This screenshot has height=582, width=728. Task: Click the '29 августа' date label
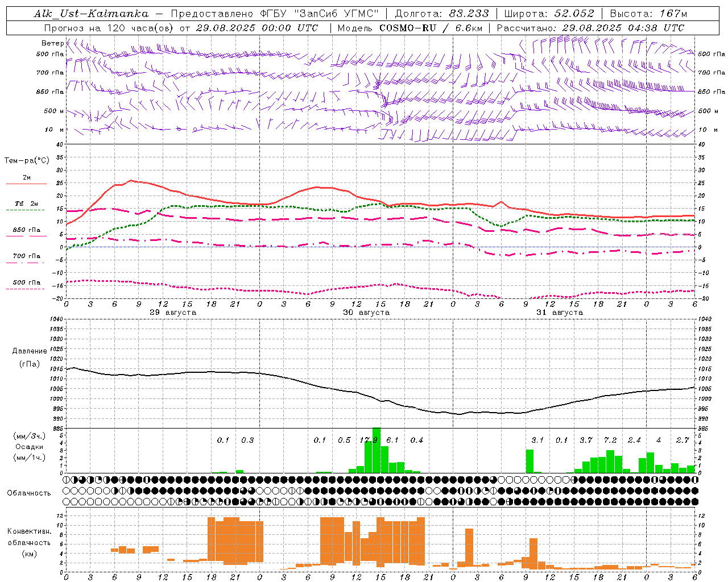coord(173,313)
